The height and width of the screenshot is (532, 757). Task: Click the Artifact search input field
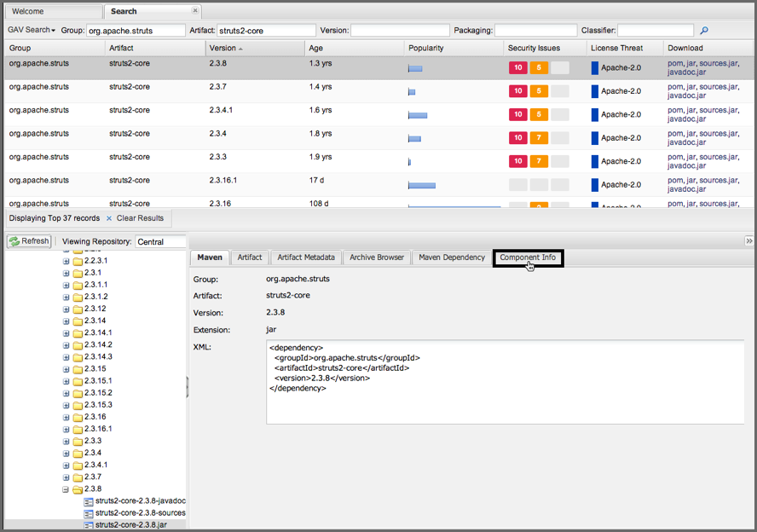[266, 31]
